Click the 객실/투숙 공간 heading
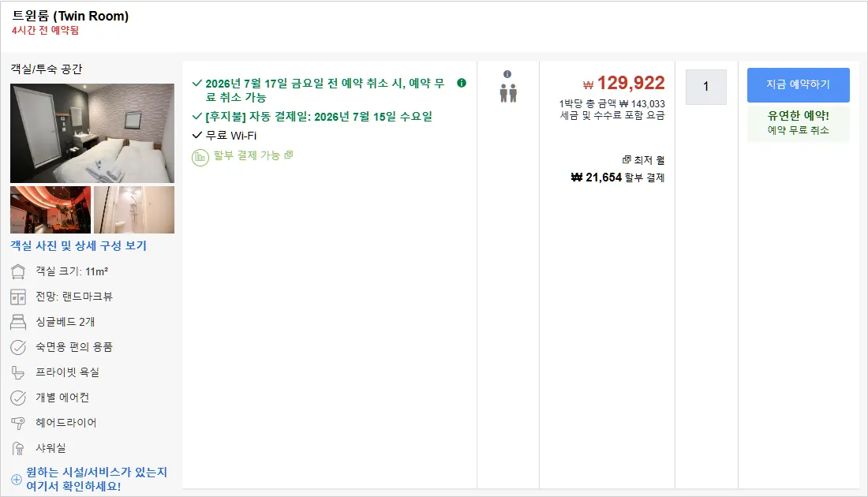This screenshot has width=868, height=497. [x=47, y=69]
